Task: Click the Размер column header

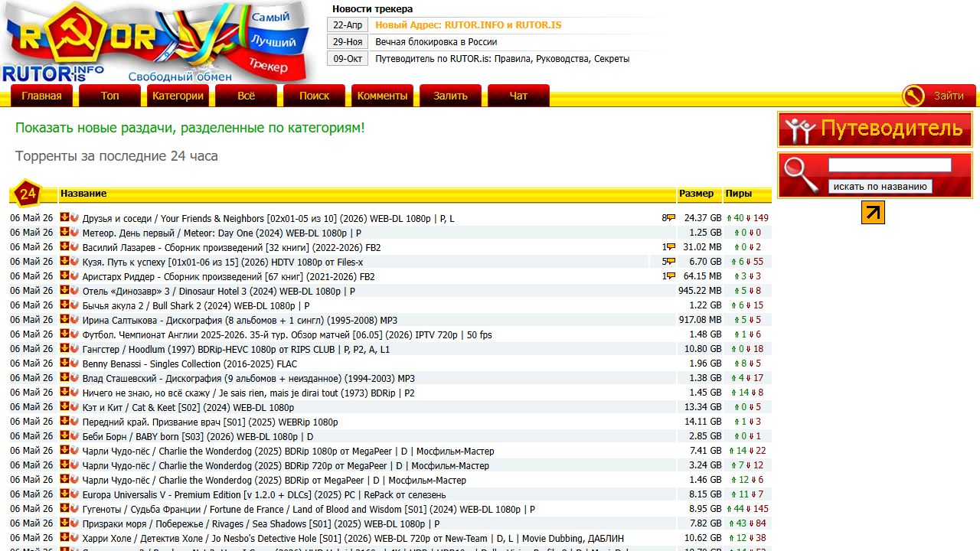Action: [x=696, y=194]
